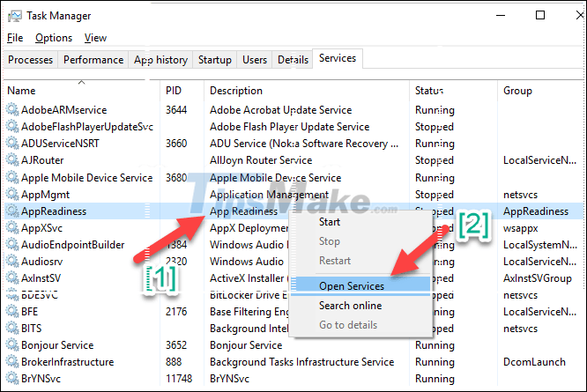This screenshot has height=392, width=587.
Task: Click the gear icon of AudioEndpointBuilder
Action: click(x=12, y=245)
